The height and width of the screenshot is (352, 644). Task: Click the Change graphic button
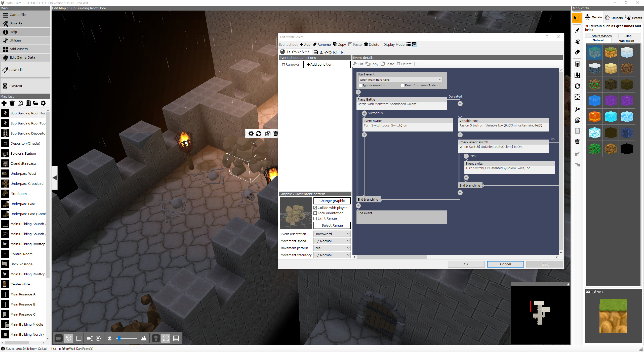click(x=332, y=201)
